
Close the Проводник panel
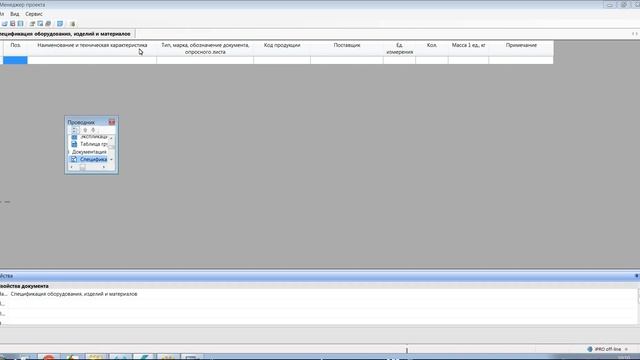pyautogui.click(x=111, y=122)
